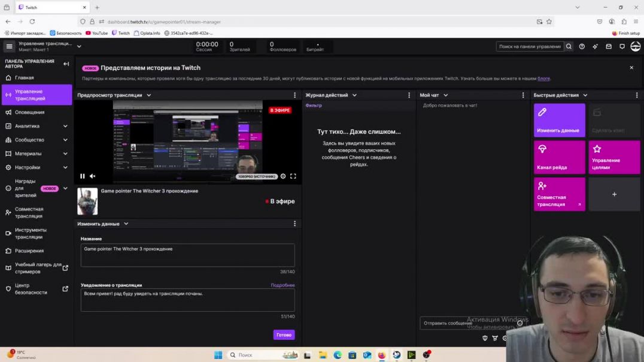
Task: Expand the Изменить данные panel dropdown
Action: [x=126, y=224]
